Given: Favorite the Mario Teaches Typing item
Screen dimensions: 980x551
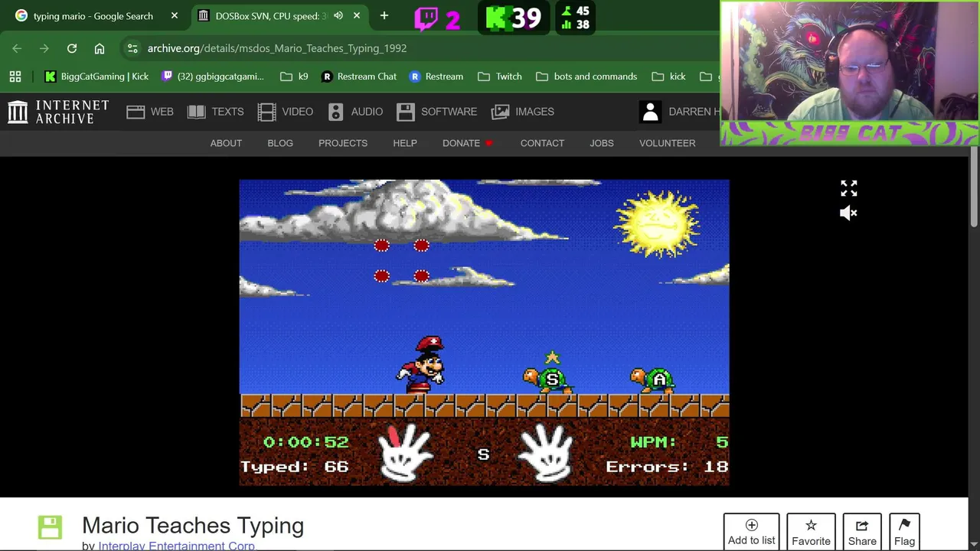Looking at the screenshot, I should pyautogui.click(x=811, y=532).
